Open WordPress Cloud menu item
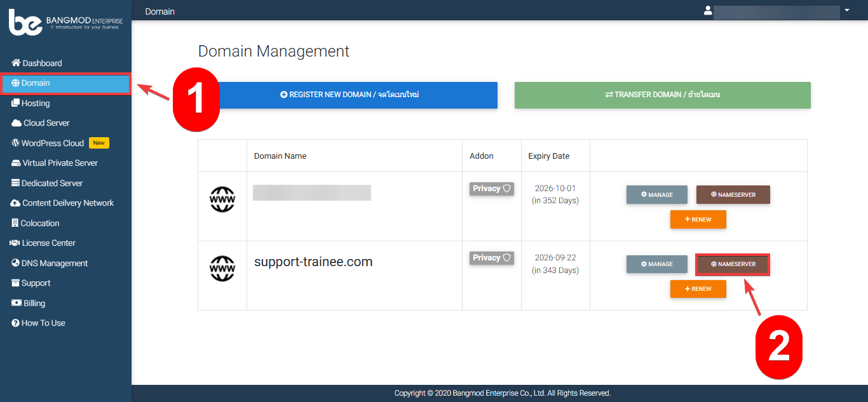Screen dimensions: 868x402 click(53, 143)
